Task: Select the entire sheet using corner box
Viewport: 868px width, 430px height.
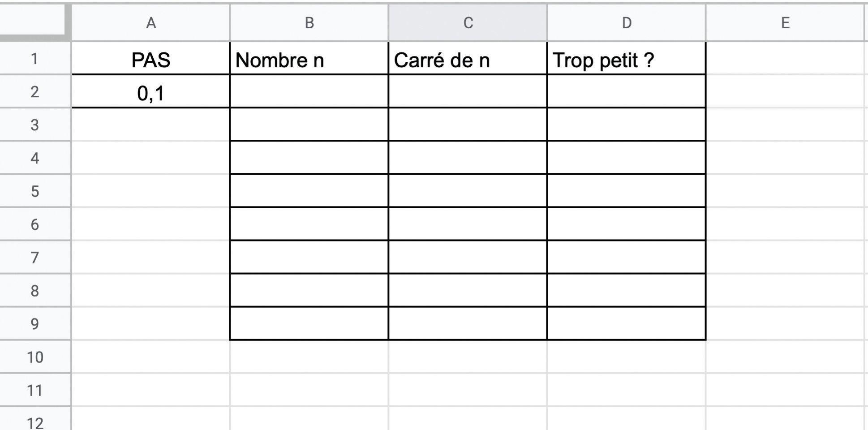Action: [34, 21]
